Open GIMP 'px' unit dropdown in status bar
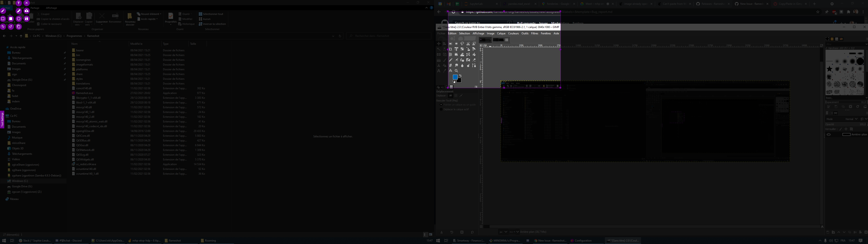This screenshot has height=244, width=868. point(503,232)
